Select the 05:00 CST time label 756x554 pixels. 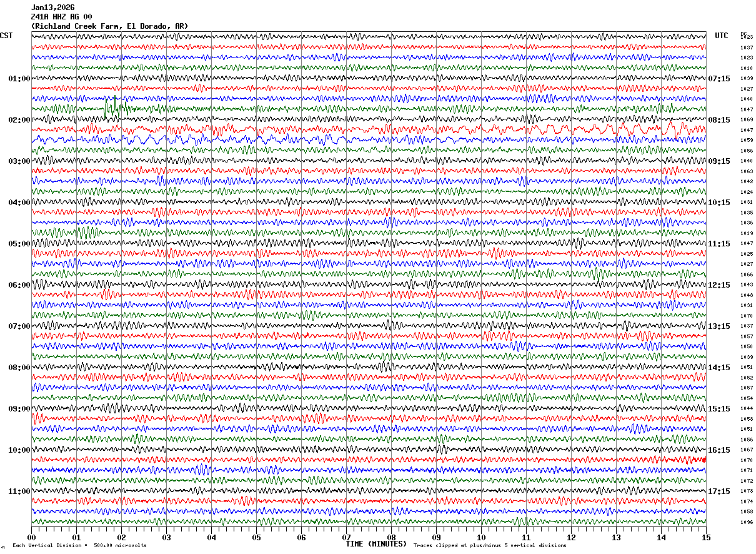point(19,244)
